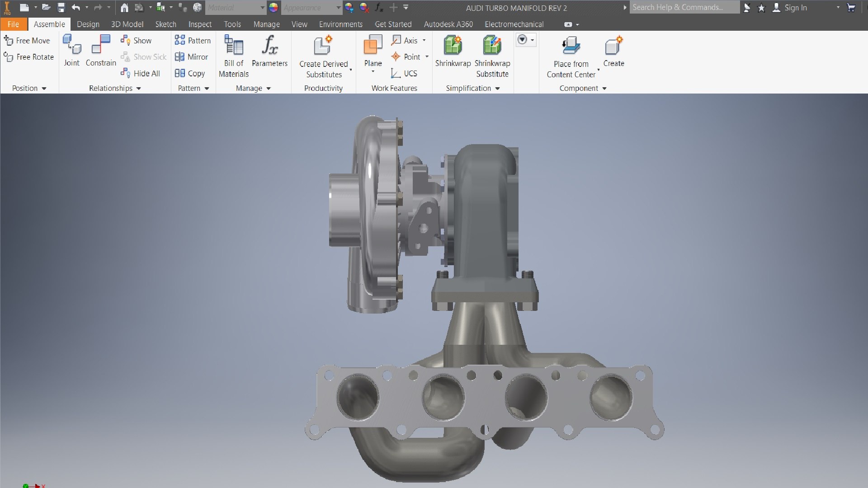Click the Sign In button

[790, 8]
